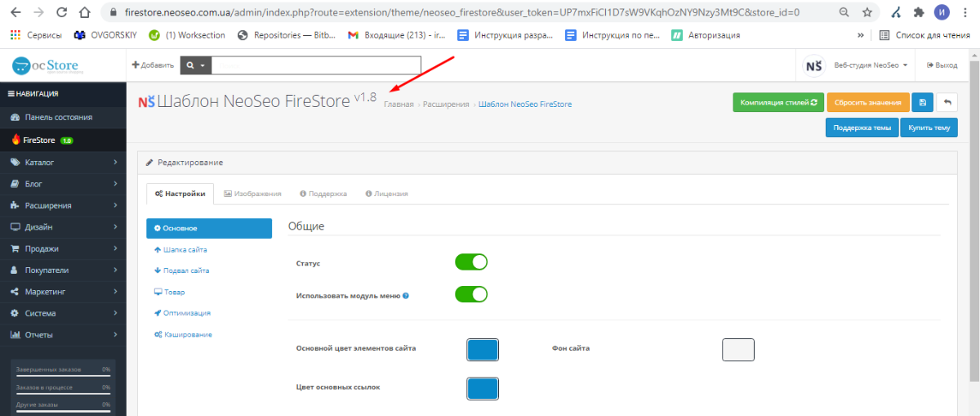Go to browser home icon
Screen dimensions: 980x416
86,13
